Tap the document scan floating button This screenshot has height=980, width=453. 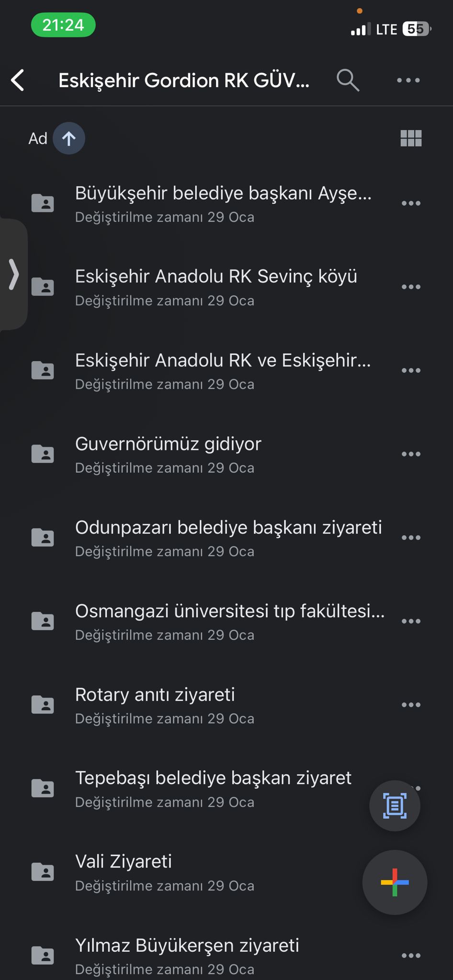pos(395,806)
